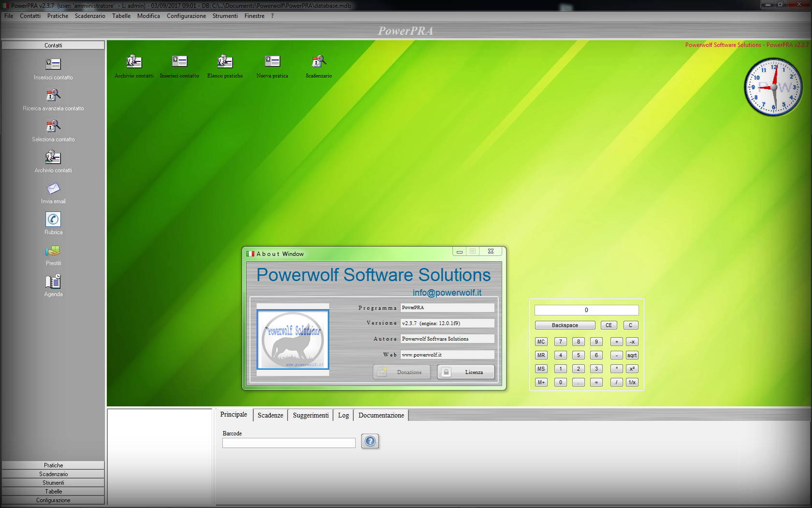Click the calculator MR button
The height and width of the screenshot is (508, 812).
pos(541,355)
